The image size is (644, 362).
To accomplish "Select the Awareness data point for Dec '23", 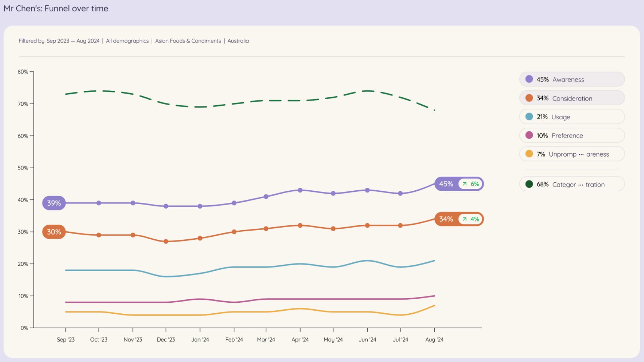I will (x=166, y=206).
